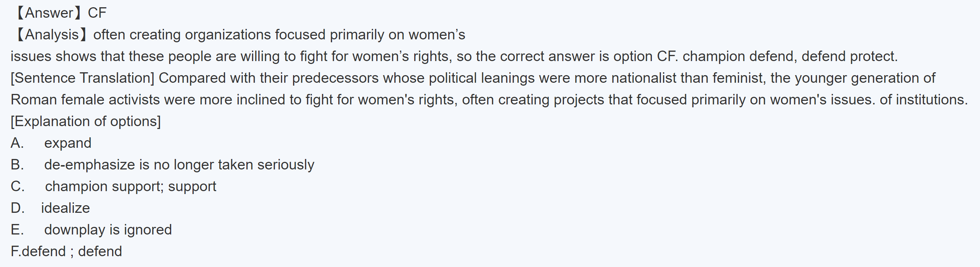Click the word 'idealize' in option D
This screenshot has width=980, height=267.
point(65,208)
